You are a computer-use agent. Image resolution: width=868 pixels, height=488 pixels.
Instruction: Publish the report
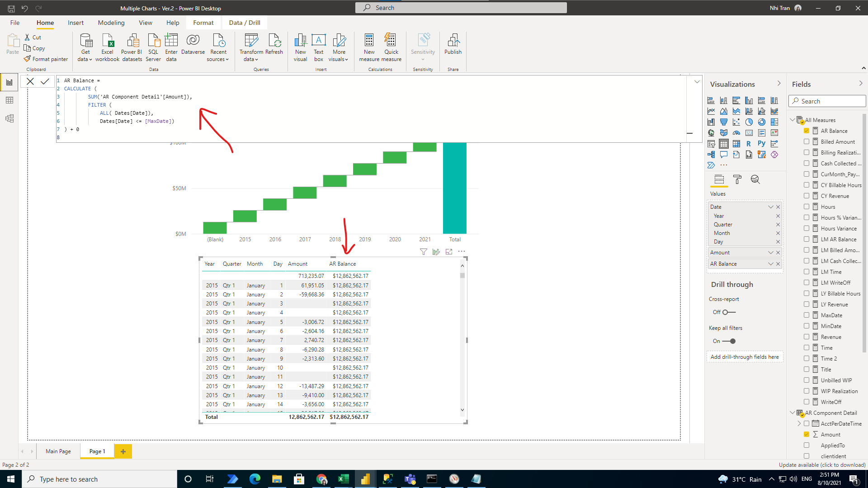pyautogui.click(x=453, y=44)
